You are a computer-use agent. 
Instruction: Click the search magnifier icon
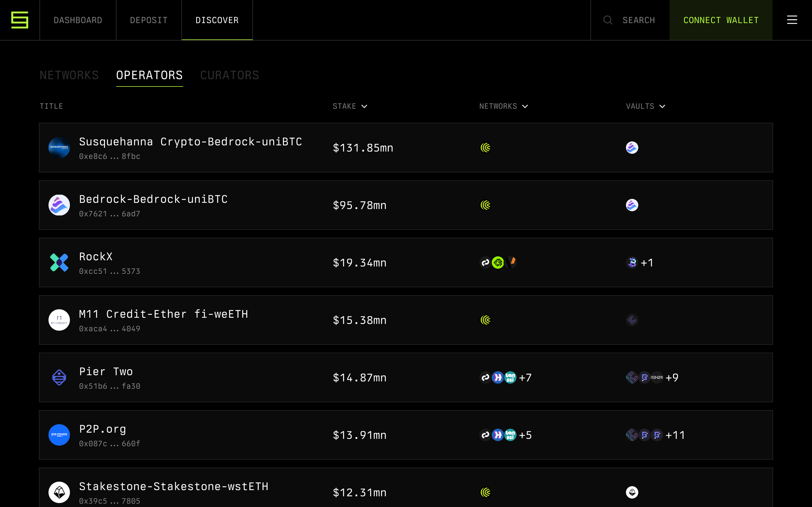[x=608, y=20]
